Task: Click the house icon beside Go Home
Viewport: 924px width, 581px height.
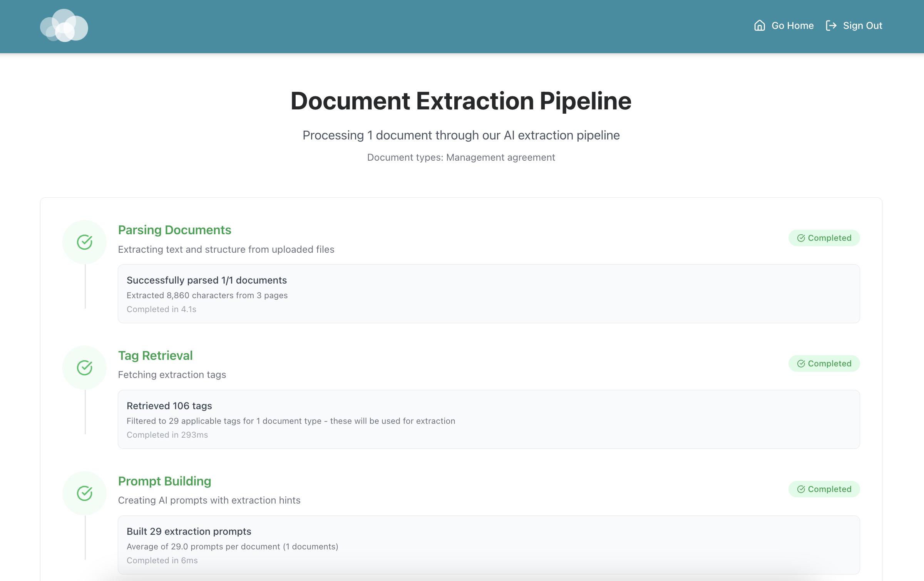Action: (759, 25)
